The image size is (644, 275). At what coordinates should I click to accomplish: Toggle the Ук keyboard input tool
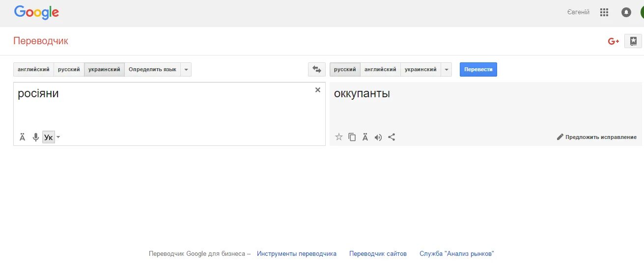48,137
